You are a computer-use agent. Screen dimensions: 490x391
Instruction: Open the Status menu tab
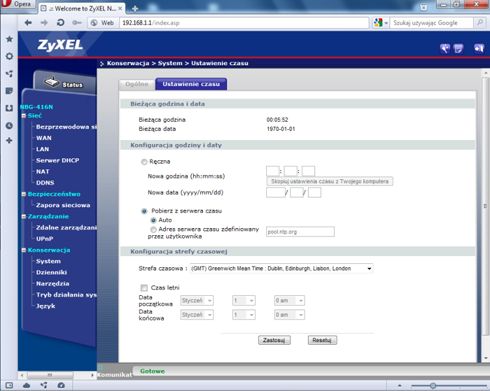click(65, 83)
